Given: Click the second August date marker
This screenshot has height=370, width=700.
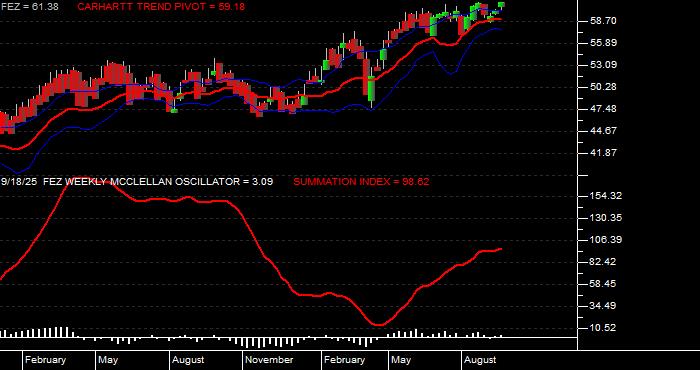Looking at the screenshot, I should [480, 360].
